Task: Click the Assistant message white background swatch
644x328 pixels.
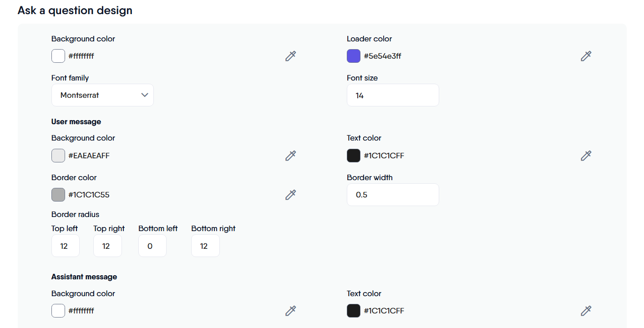Action: (58, 311)
